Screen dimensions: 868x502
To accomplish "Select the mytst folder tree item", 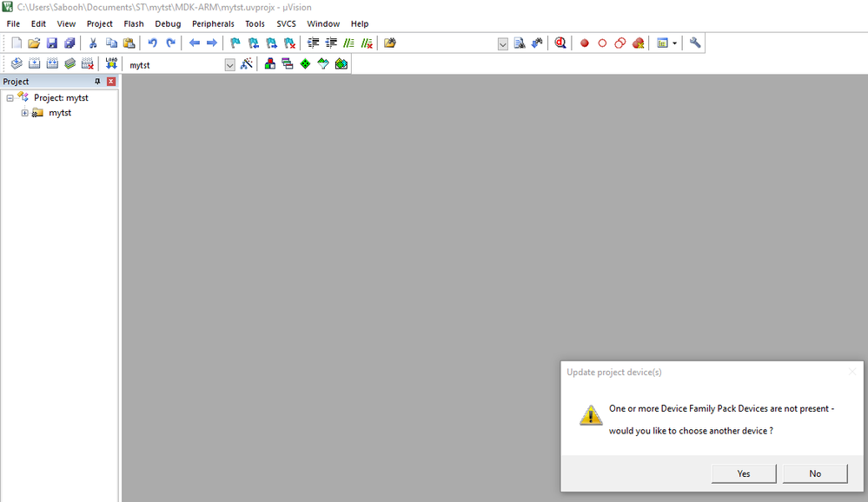I will click(x=60, y=113).
